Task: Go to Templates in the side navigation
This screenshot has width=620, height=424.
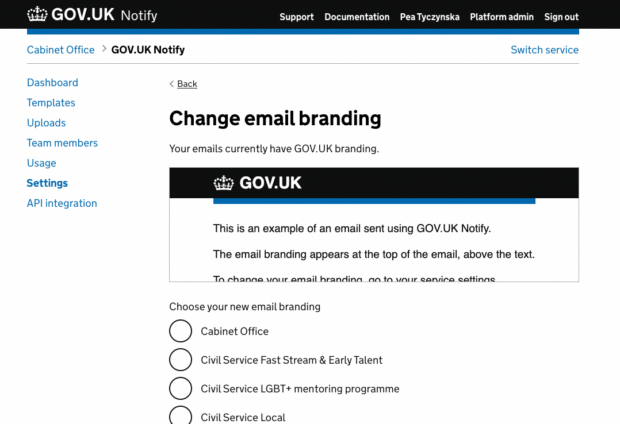Action: pos(51,103)
